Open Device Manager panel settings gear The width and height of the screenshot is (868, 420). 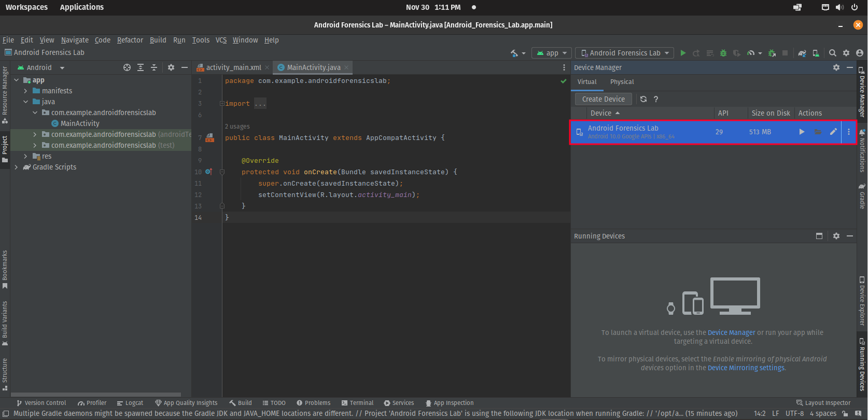[x=836, y=67]
